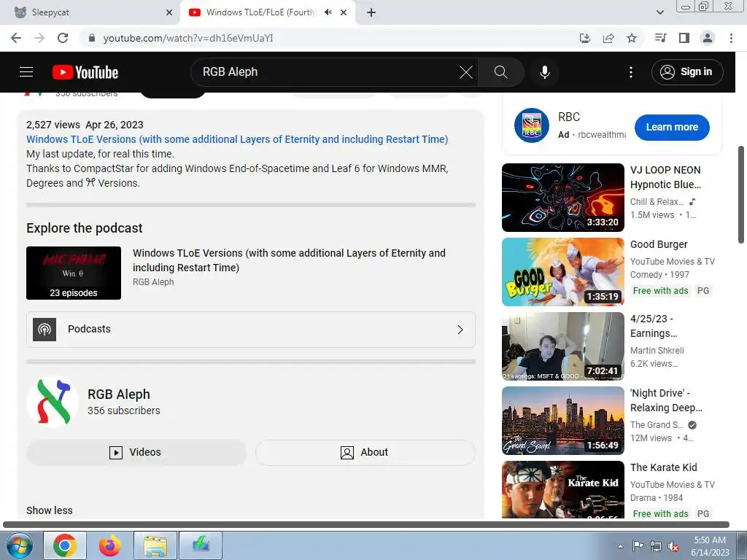747x560 pixels.
Task: Click the magnifier search button
Action: point(500,72)
